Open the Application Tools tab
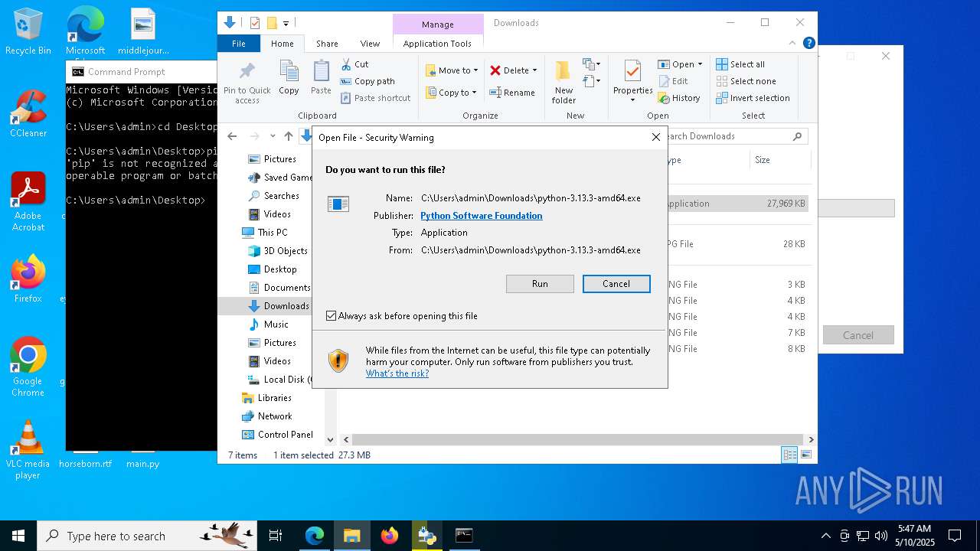Image resolution: width=980 pixels, height=551 pixels. (x=437, y=44)
